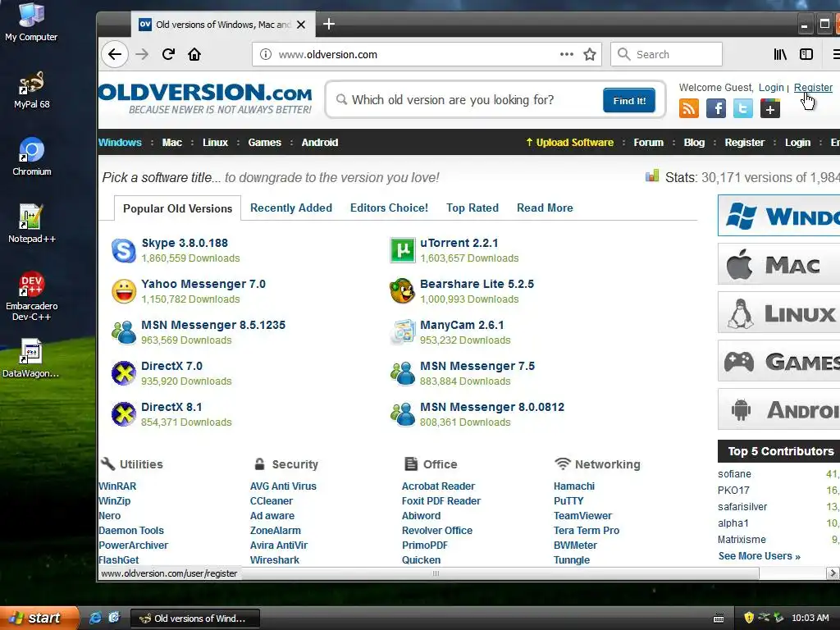This screenshot has width=840, height=630.
Task: Switch to the Popular Old Versions tab
Action: point(177,208)
